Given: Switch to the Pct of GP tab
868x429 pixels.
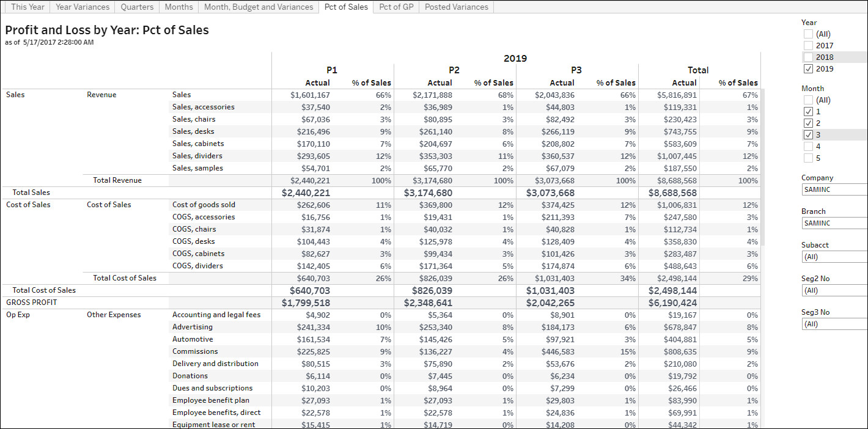Looking at the screenshot, I should [x=396, y=7].
